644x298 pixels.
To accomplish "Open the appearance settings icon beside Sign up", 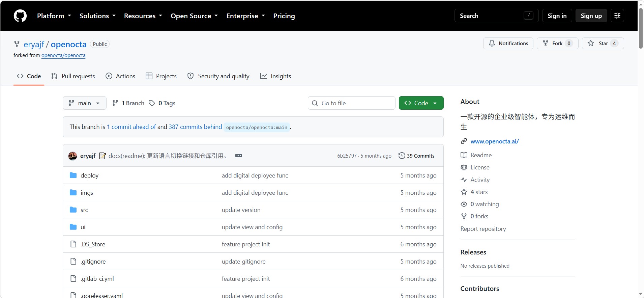I will 617,16.
